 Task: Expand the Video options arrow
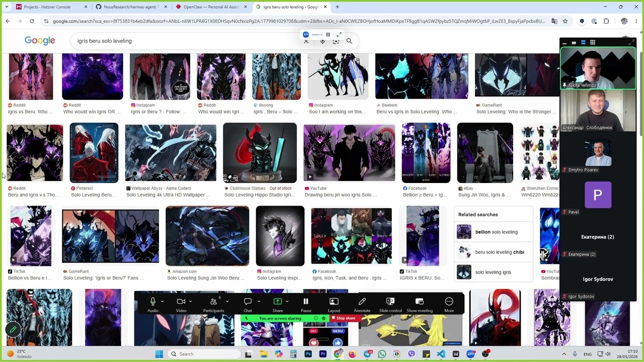pyautogui.click(x=190, y=302)
